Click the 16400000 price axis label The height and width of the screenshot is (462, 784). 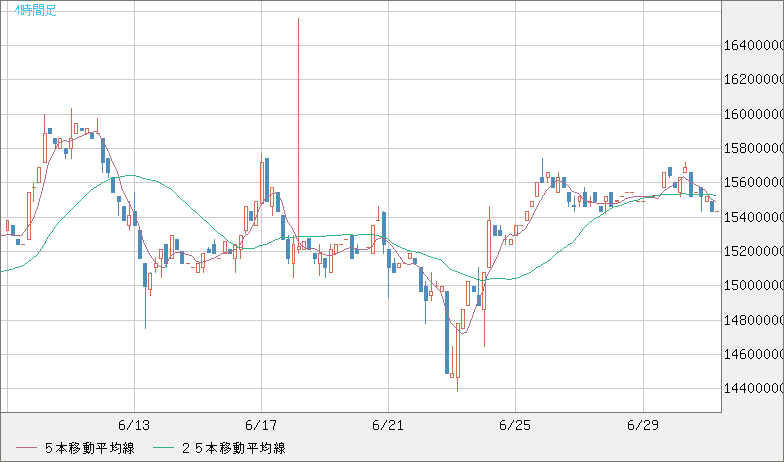click(x=754, y=46)
